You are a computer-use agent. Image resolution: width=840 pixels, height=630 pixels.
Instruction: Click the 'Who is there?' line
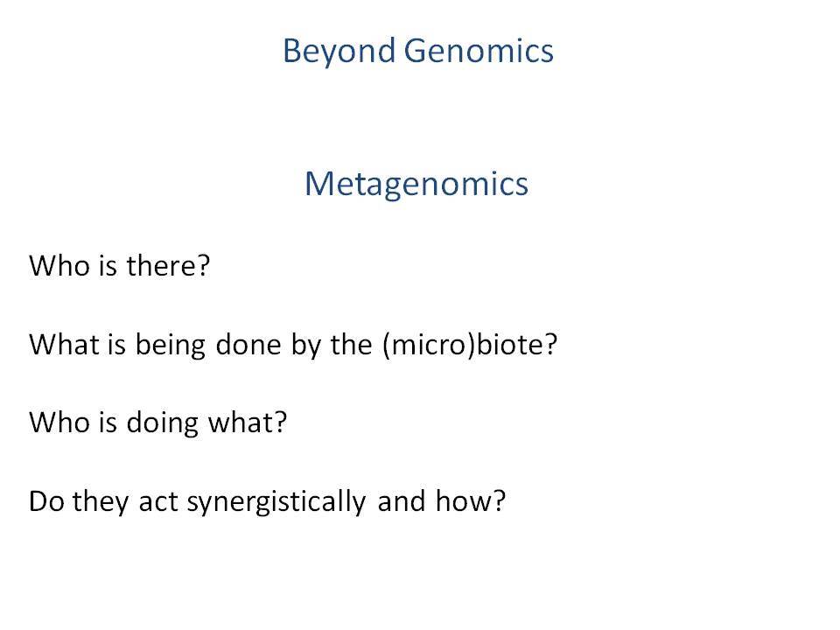(120, 266)
